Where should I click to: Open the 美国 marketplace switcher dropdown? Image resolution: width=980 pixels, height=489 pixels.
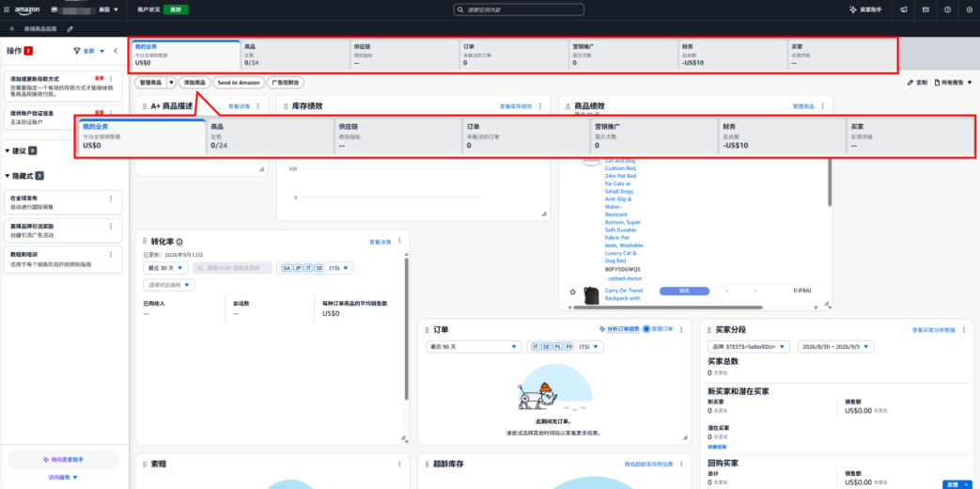coord(109,10)
